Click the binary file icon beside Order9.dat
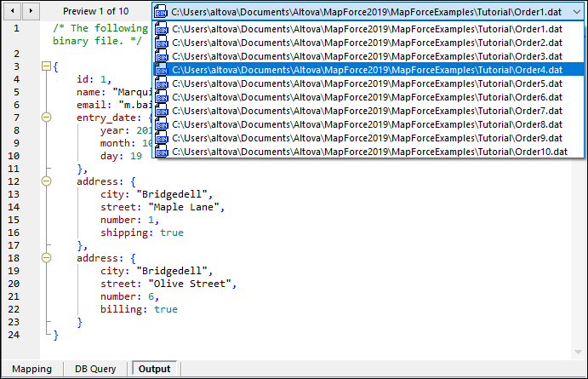 pos(162,138)
